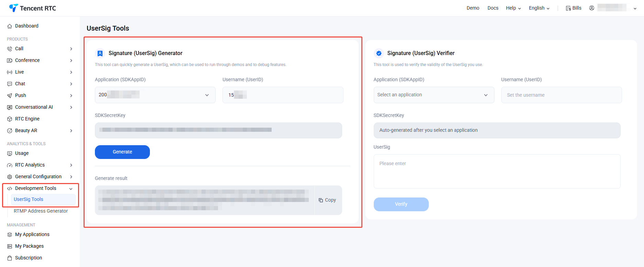Collapse the Development Tools section chevron
This screenshot has height=267, width=644.
(x=71, y=189)
